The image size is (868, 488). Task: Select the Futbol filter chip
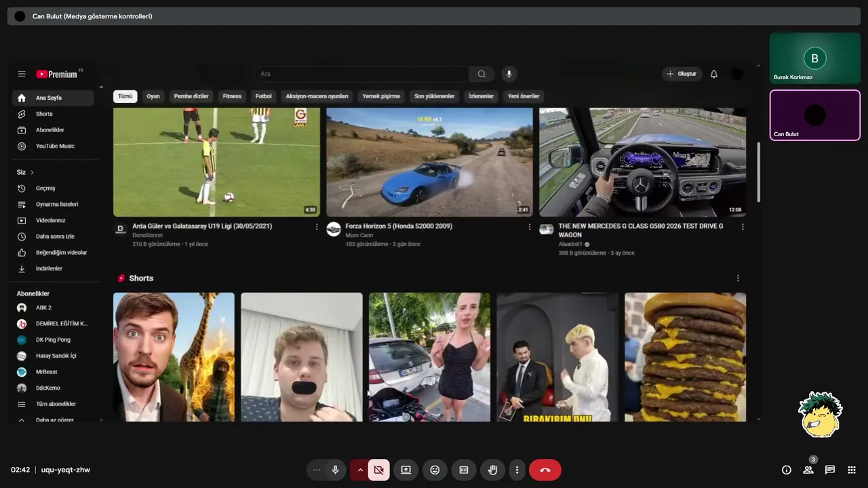[x=263, y=96]
